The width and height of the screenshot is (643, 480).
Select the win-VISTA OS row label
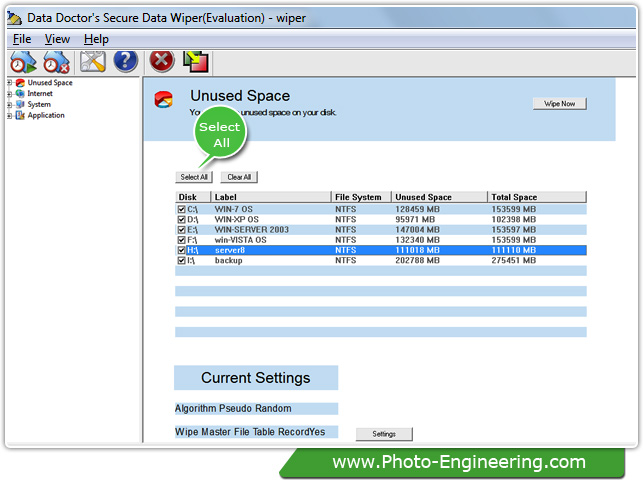(x=240, y=240)
